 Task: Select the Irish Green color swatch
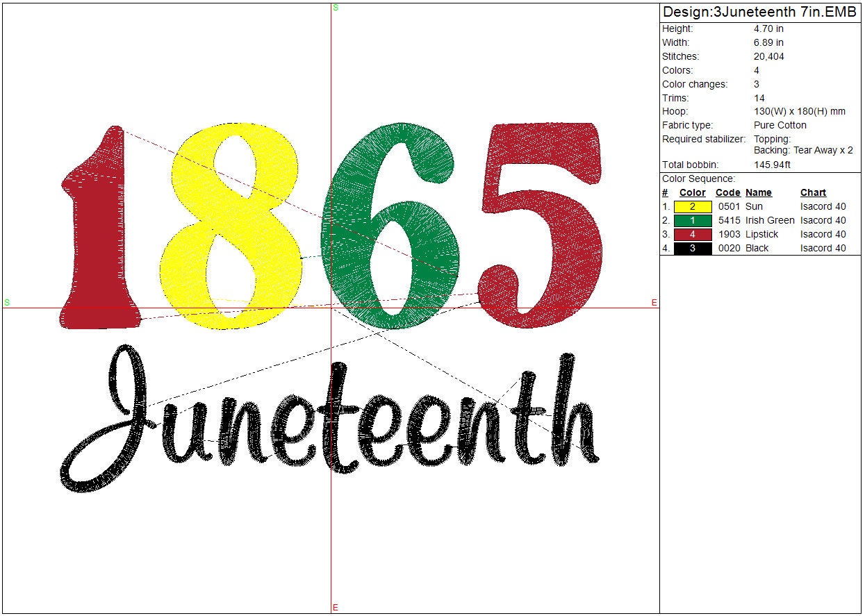click(693, 221)
